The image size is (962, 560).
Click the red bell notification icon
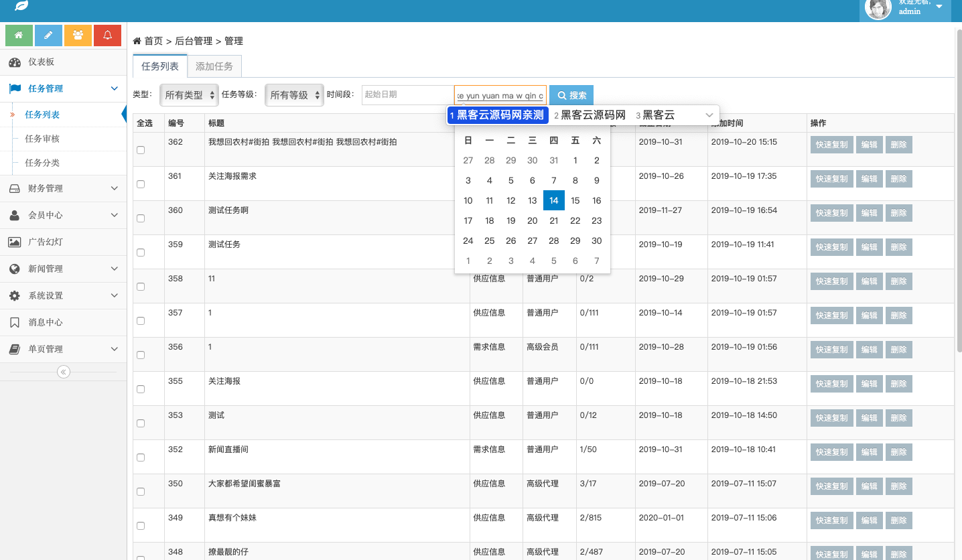click(107, 36)
